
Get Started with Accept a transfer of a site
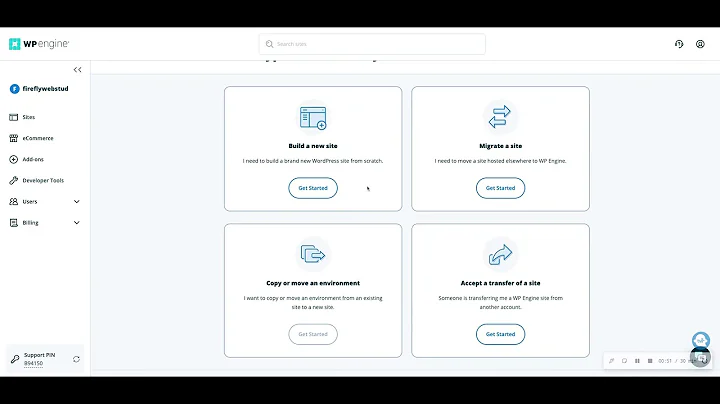(x=501, y=334)
